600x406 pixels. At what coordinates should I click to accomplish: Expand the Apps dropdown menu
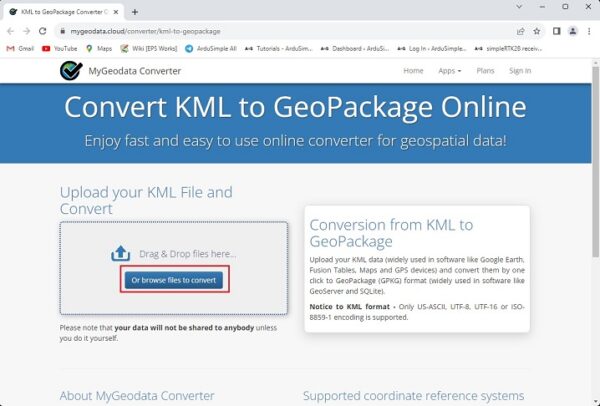tap(450, 71)
